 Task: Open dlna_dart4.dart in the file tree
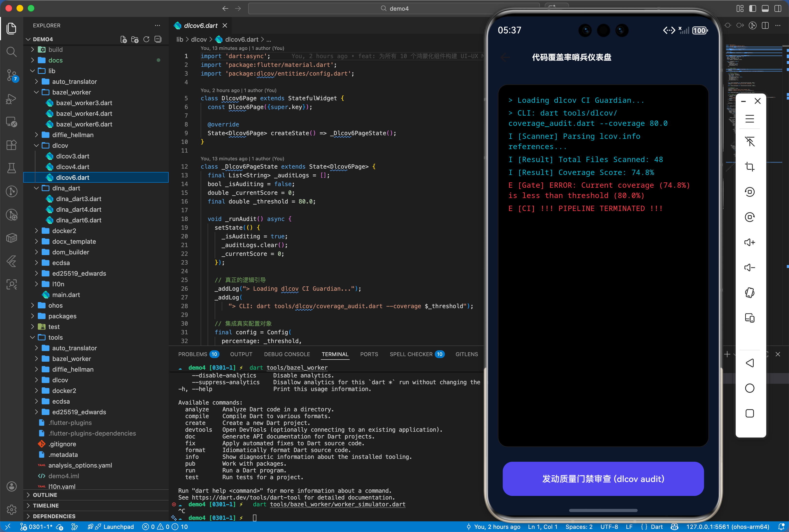[78, 209]
